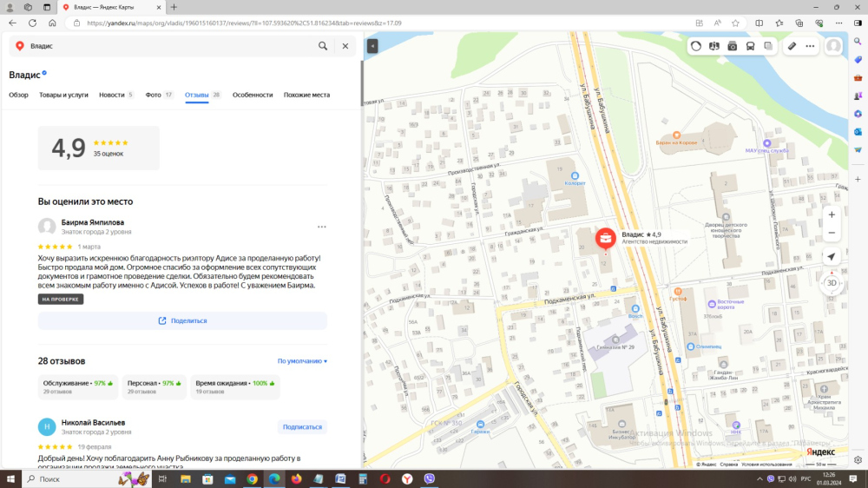Viewport: 868px width, 488px height.
Task: Select the ruler measuring tool
Action: [792, 47]
